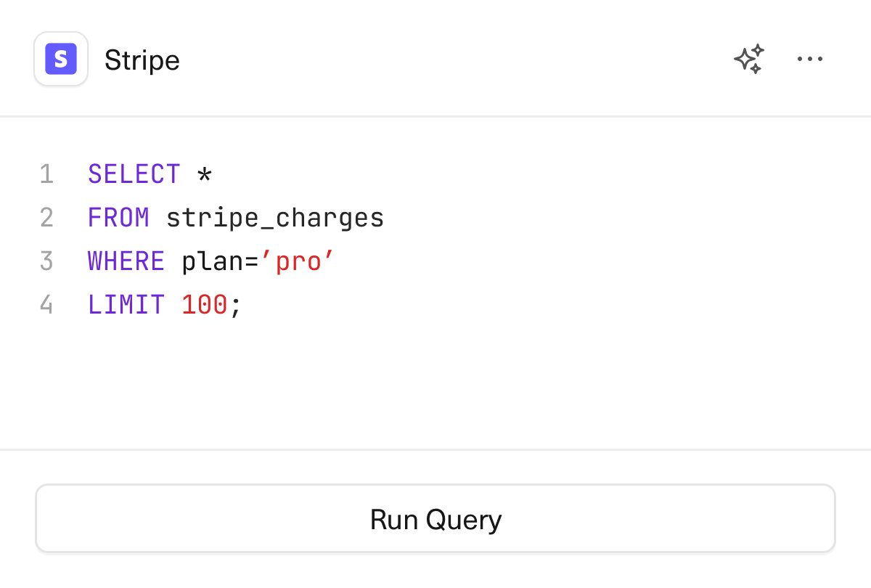
Task: Click line number 2 in gutter
Action: click(x=46, y=218)
